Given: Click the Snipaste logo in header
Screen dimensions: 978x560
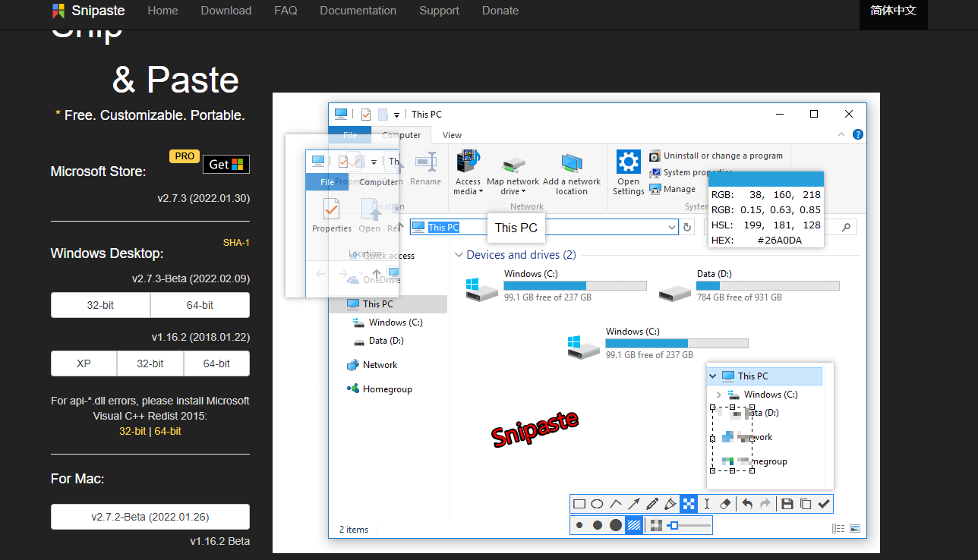Looking at the screenshot, I should pos(88,11).
